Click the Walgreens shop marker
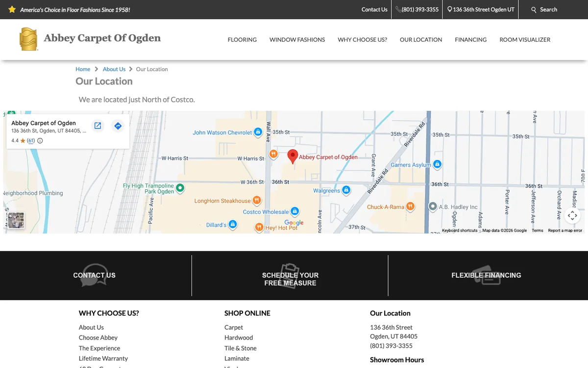The image size is (588, 368). tap(346, 190)
